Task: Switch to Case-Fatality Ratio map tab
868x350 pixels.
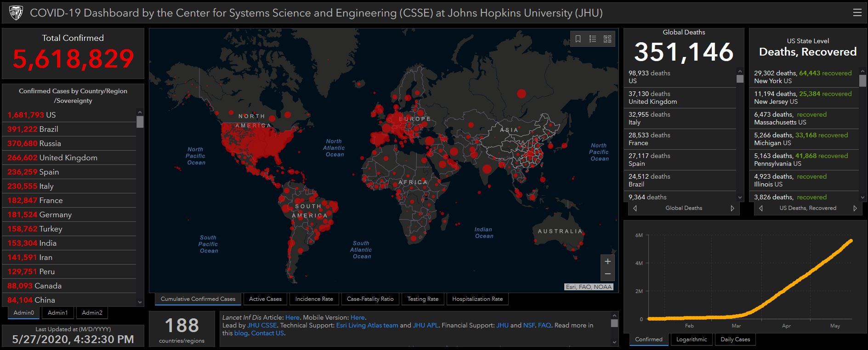Action: [x=370, y=299]
